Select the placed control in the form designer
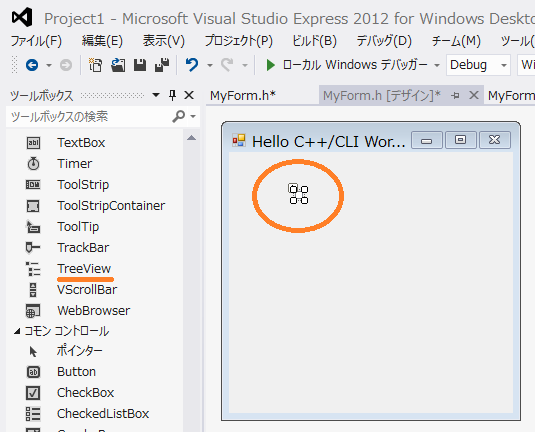The height and width of the screenshot is (432, 535). tap(299, 194)
